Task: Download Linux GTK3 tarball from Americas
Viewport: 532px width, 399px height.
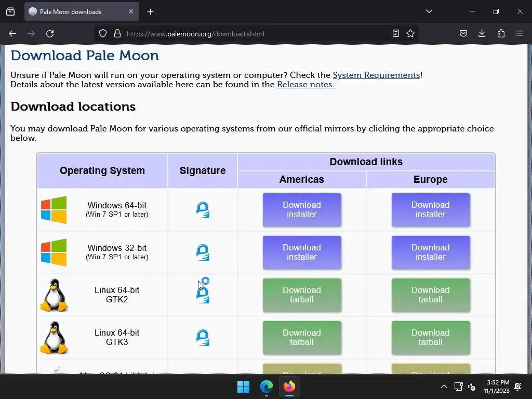Action: pos(302,338)
